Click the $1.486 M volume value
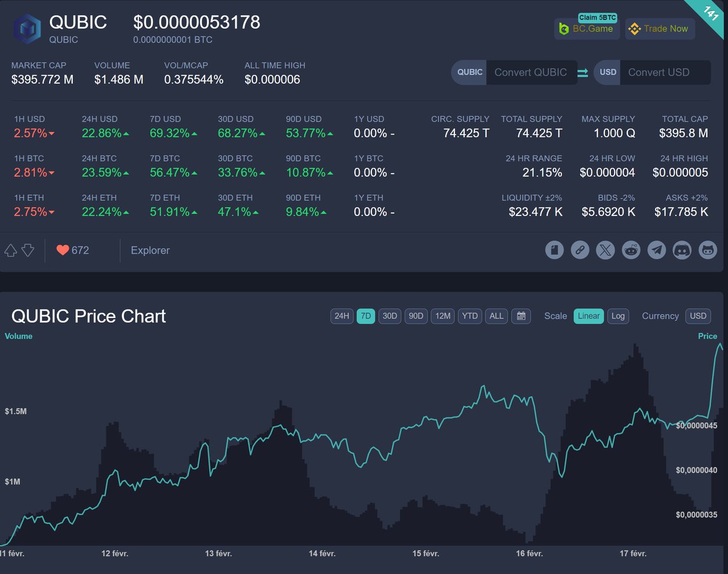This screenshot has width=728, height=574. point(119,79)
